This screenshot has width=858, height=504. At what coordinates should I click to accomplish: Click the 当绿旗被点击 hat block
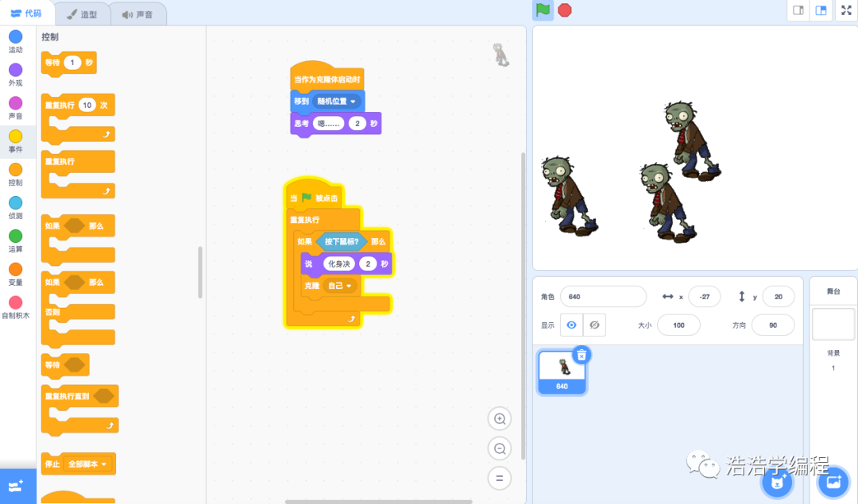coord(315,196)
